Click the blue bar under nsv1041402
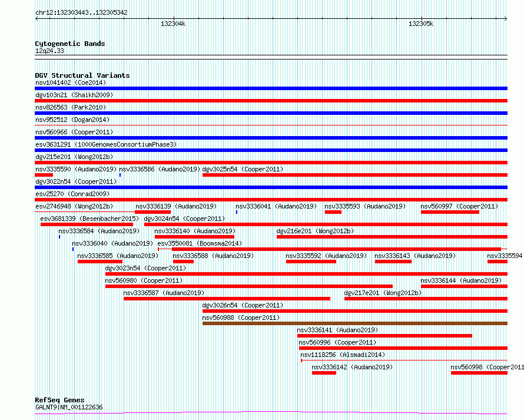This screenshot has width=524, height=420. tap(271, 88)
